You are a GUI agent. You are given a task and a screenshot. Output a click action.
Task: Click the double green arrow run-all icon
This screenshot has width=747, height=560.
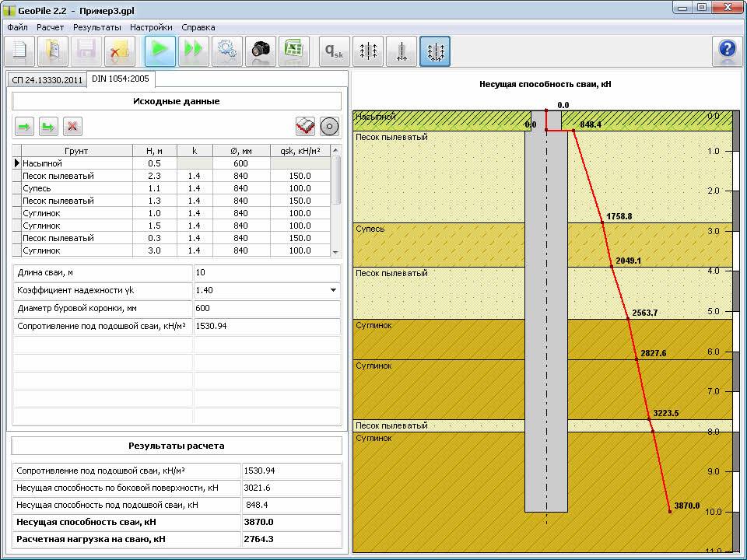(194, 51)
